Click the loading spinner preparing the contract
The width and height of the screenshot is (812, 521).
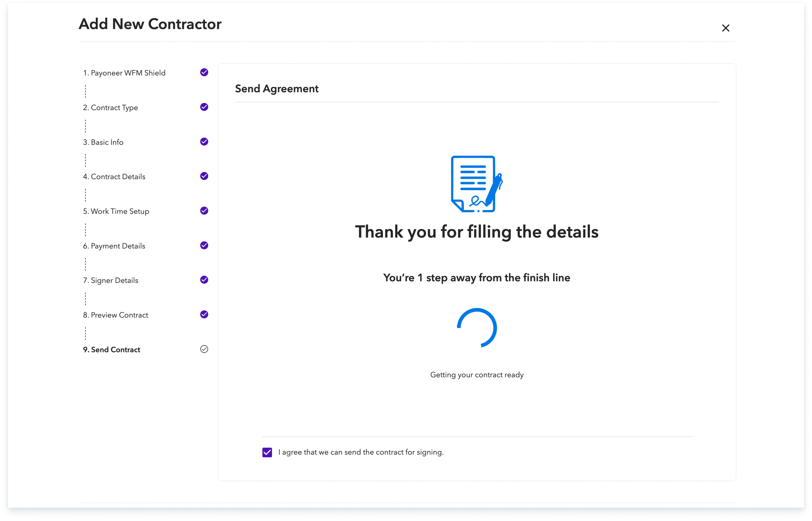(477, 327)
